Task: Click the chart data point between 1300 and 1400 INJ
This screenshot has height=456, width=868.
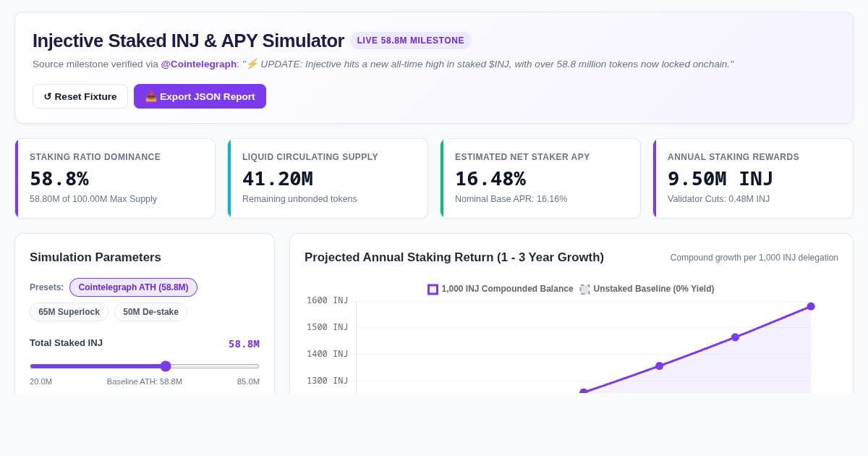Action: pos(659,366)
